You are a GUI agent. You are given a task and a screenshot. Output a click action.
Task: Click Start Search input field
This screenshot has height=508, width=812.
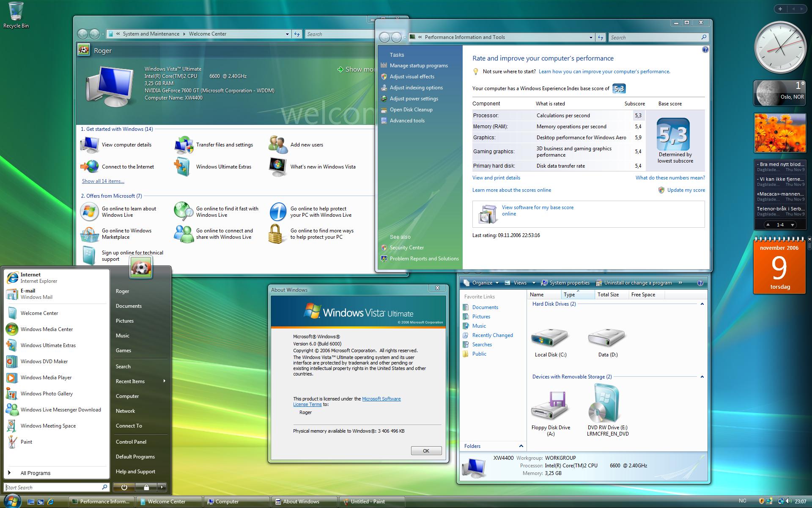coord(57,487)
